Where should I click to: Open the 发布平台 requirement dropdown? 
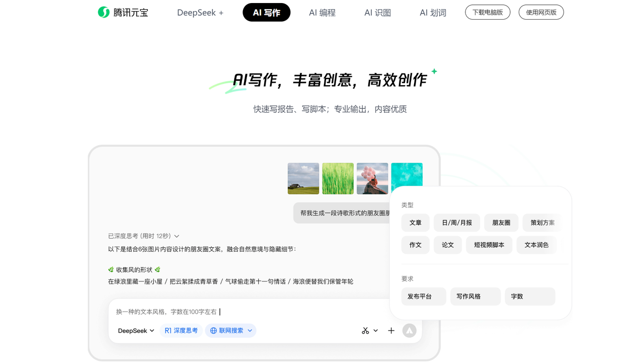tap(424, 297)
